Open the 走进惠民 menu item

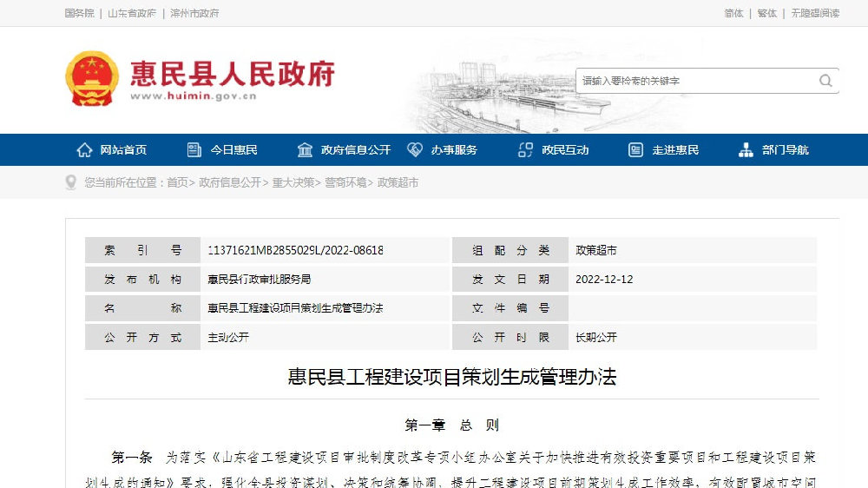tap(675, 150)
